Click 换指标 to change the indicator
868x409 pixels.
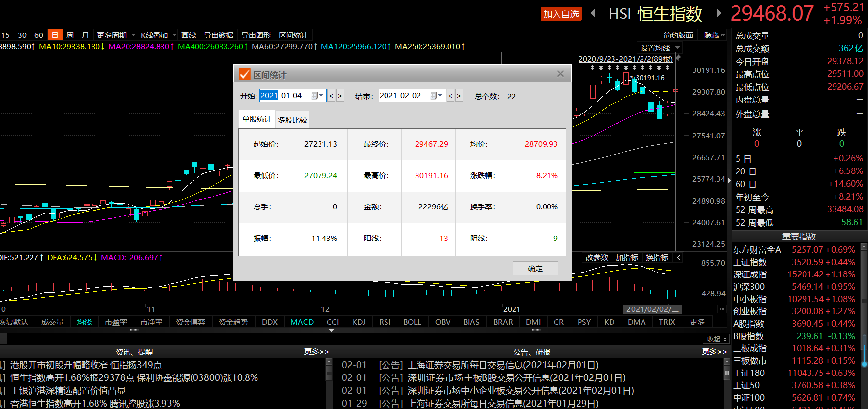click(657, 257)
